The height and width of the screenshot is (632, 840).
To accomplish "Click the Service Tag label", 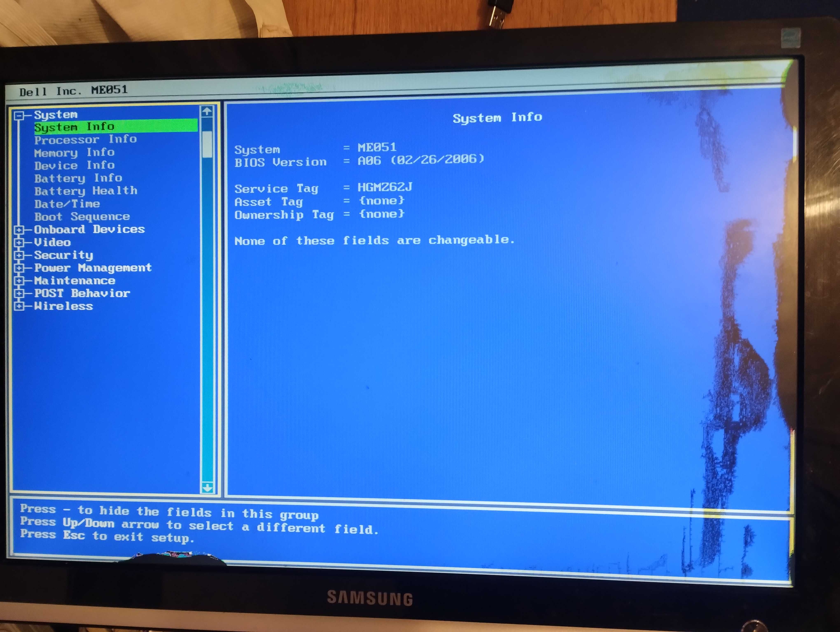I will 276,188.
